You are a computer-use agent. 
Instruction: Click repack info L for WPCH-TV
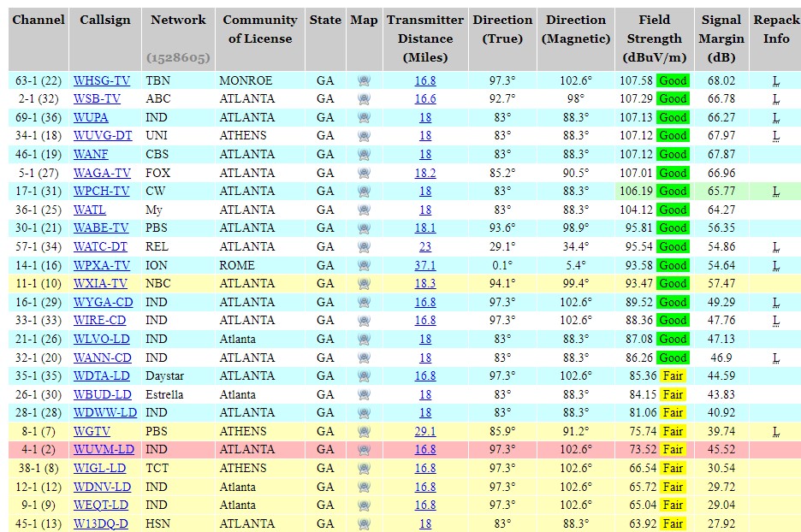click(776, 192)
